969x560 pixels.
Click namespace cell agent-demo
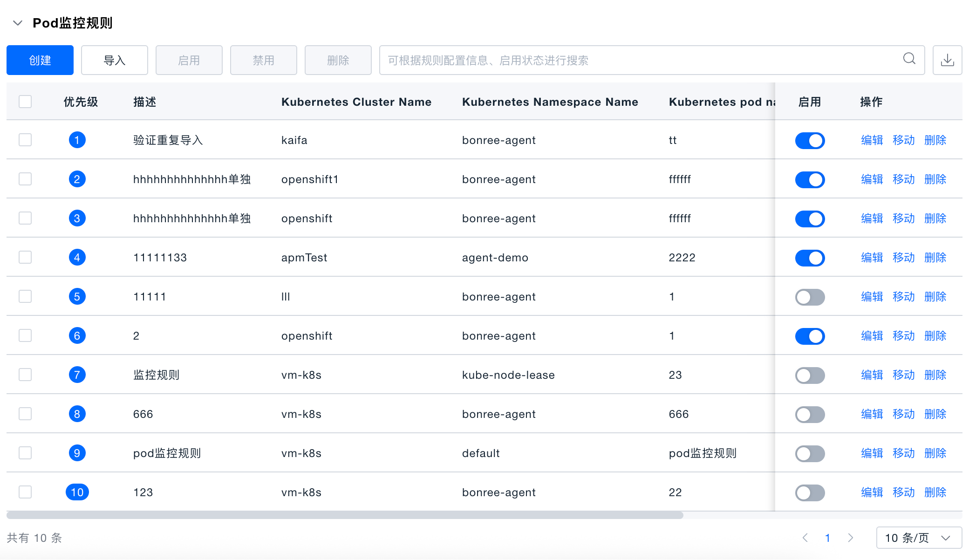tap(495, 257)
